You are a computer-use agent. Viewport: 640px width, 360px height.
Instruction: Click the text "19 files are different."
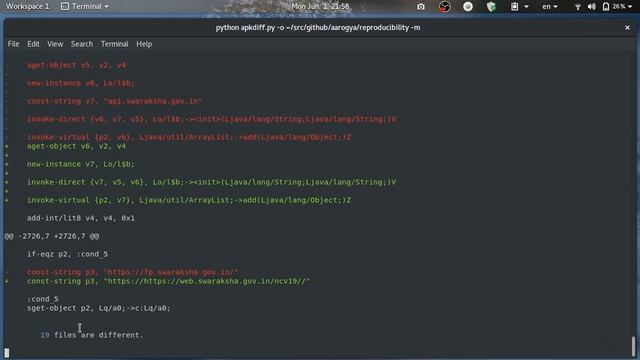click(x=92, y=335)
